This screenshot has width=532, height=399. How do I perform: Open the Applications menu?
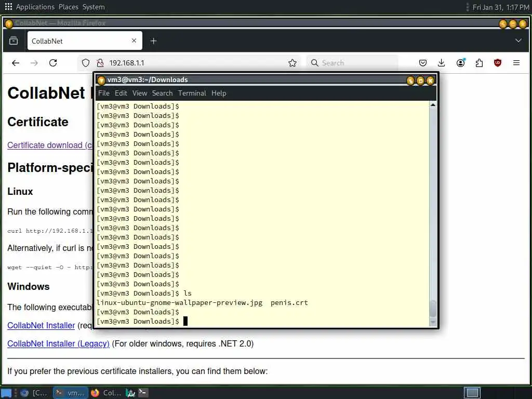tap(35, 7)
